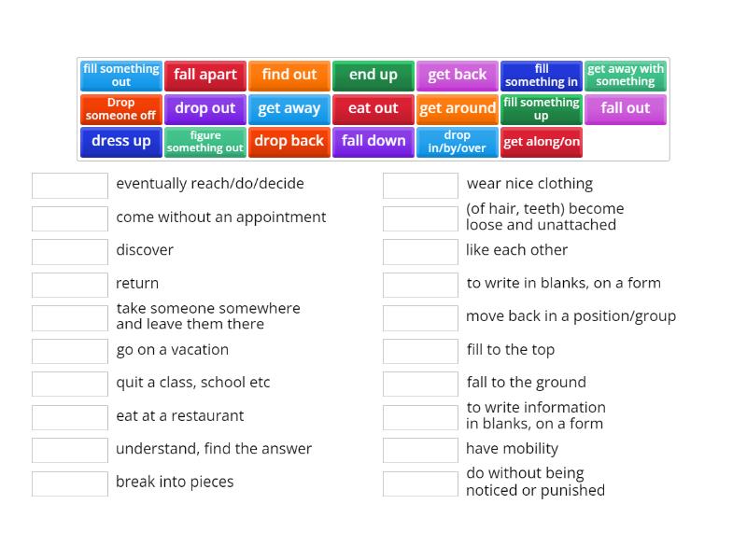Click the blank next to "break into pieces"
The width and height of the screenshot is (747, 560).
[x=69, y=483]
